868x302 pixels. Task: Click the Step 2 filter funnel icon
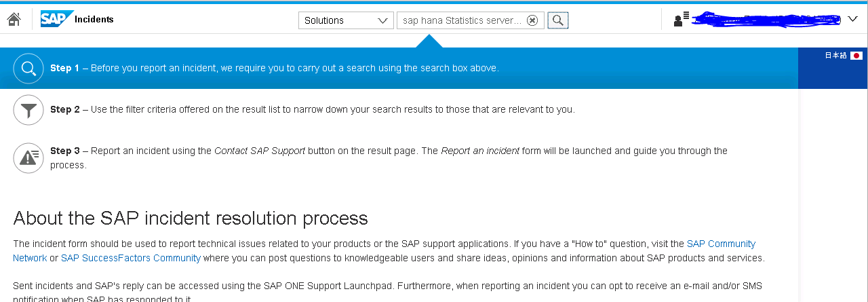click(x=28, y=110)
